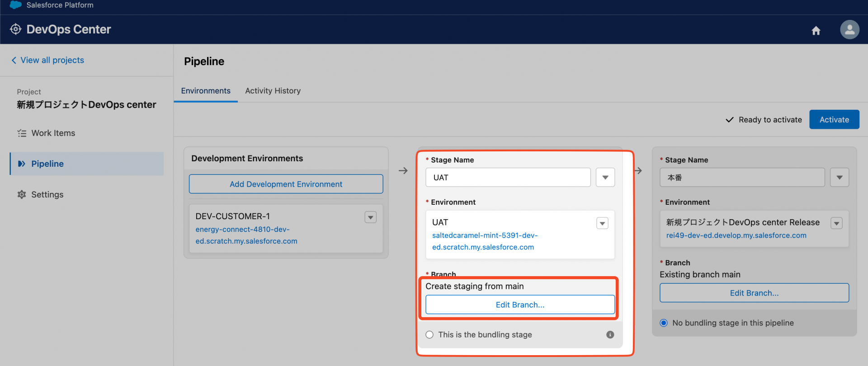Click the info icon beside bundling stage

point(610,335)
